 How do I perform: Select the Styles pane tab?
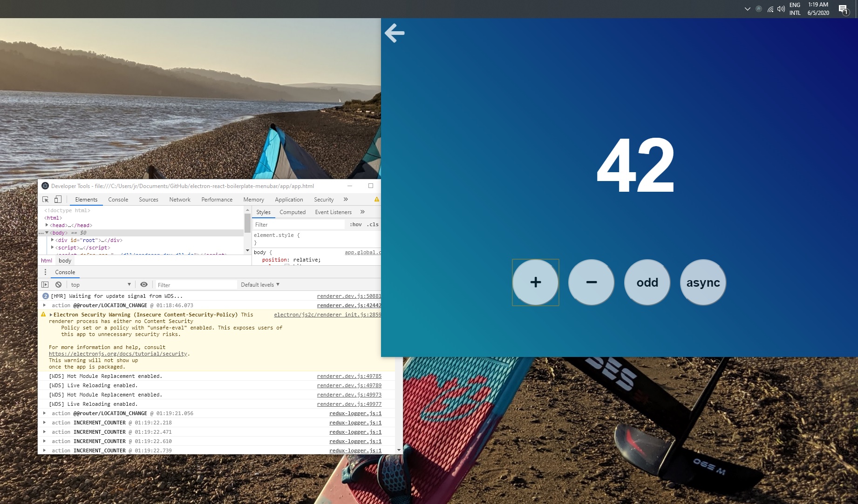point(263,212)
